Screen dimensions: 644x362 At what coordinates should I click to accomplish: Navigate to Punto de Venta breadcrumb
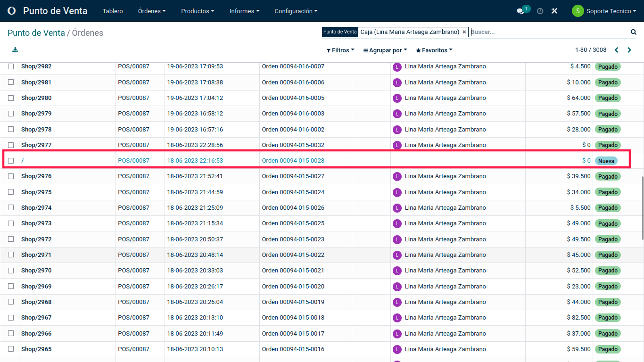click(x=36, y=33)
